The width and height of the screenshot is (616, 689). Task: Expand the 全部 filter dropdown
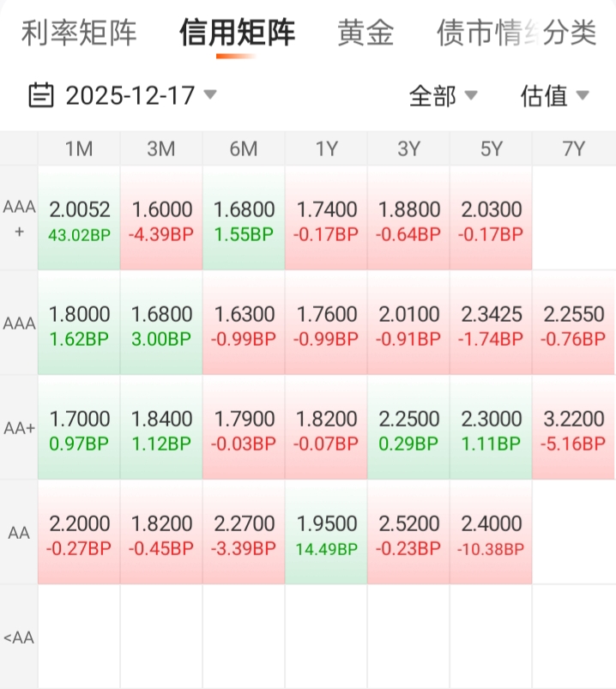tap(443, 95)
